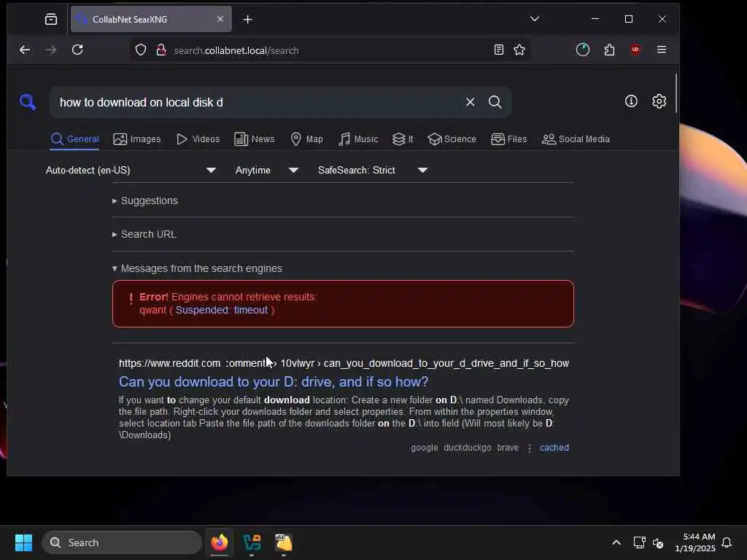The height and width of the screenshot is (560, 747).
Task: Open the cached version link
Action: pyautogui.click(x=554, y=448)
